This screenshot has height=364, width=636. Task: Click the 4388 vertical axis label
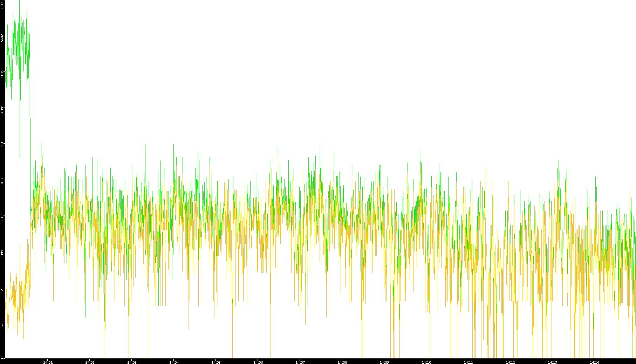2,110
